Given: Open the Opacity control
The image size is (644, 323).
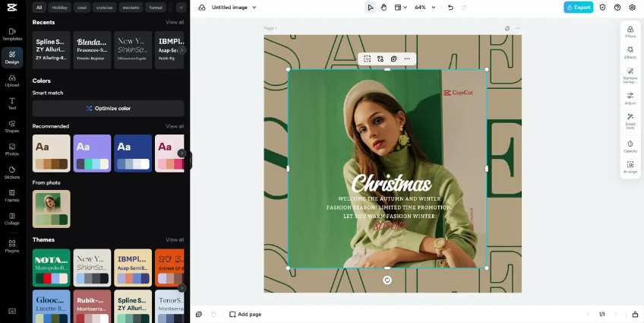Looking at the screenshot, I should click(630, 147).
